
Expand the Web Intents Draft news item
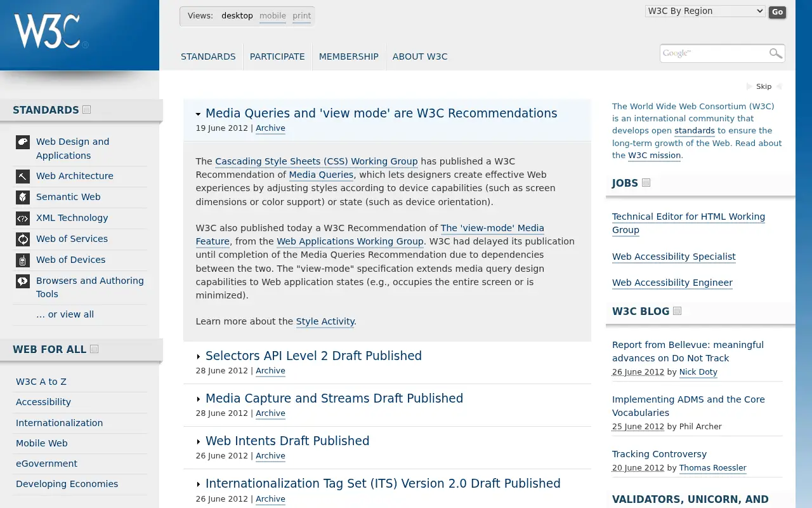click(x=199, y=442)
